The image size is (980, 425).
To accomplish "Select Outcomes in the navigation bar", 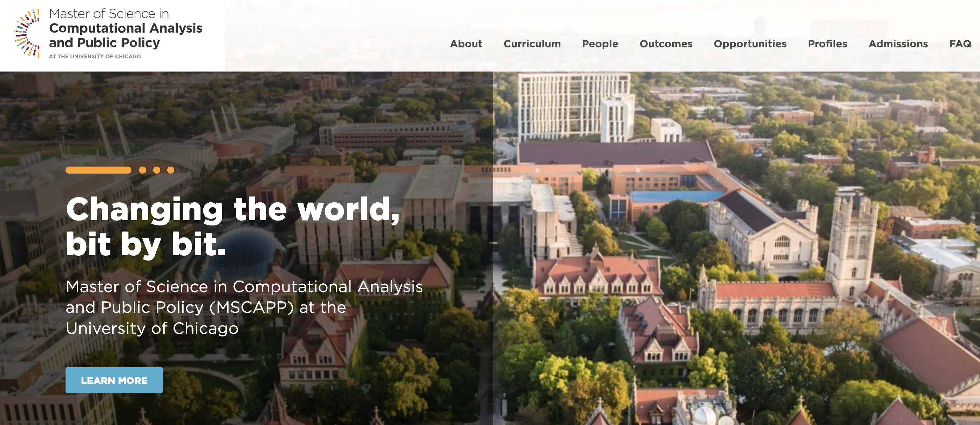I will pos(666,44).
